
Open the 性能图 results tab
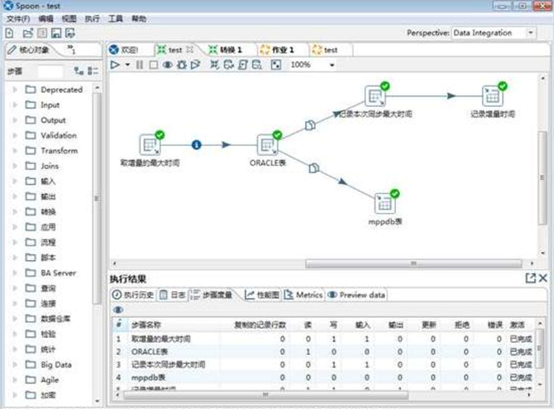(x=262, y=295)
